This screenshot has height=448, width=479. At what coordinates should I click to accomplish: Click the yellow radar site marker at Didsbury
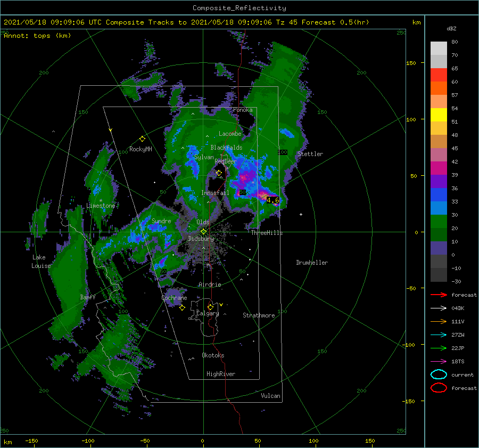pos(203,232)
